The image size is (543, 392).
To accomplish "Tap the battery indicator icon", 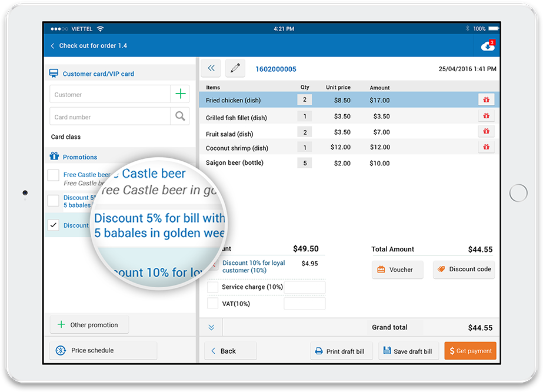I will (494, 28).
